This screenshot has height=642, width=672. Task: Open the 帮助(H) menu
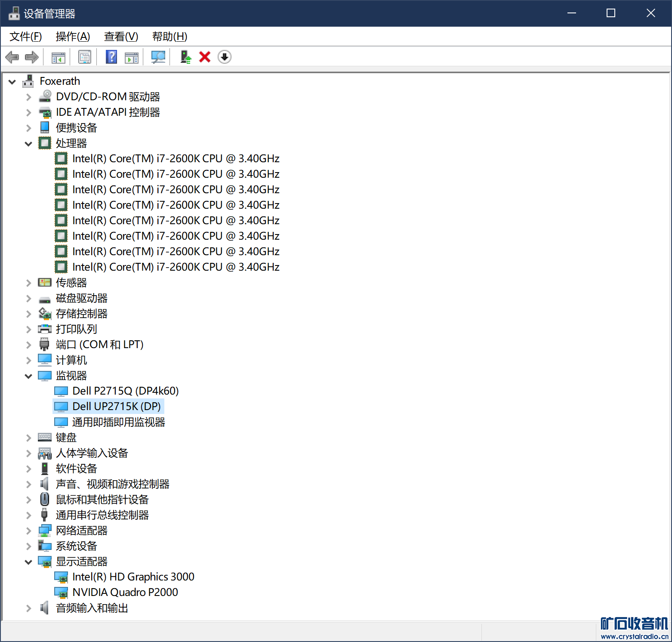coord(170,37)
